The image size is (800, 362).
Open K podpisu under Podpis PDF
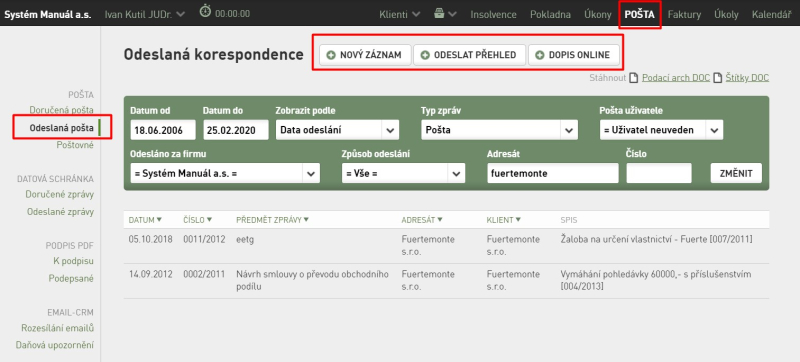coord(73,261)
